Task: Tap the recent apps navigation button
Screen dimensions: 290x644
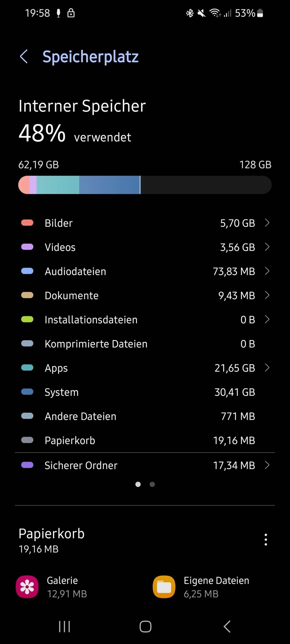Action: [64, 627]
